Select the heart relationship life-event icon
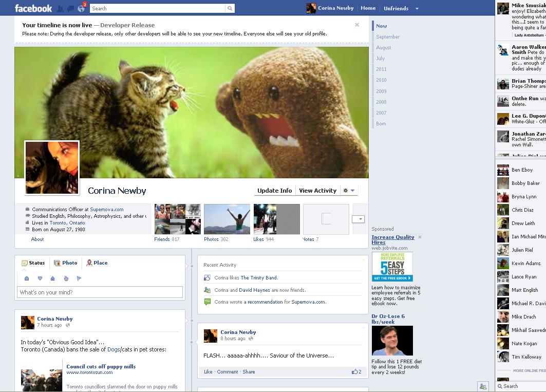 pos(40,278)
